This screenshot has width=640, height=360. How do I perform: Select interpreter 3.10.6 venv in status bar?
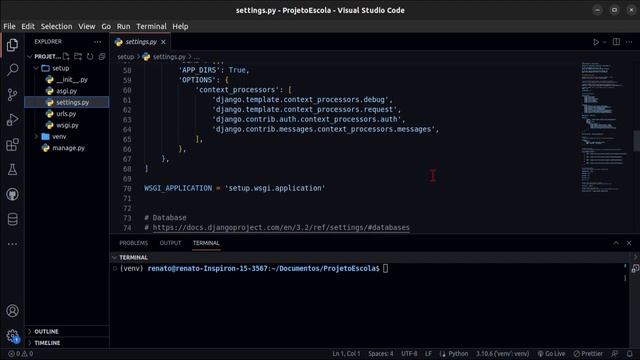502,354
